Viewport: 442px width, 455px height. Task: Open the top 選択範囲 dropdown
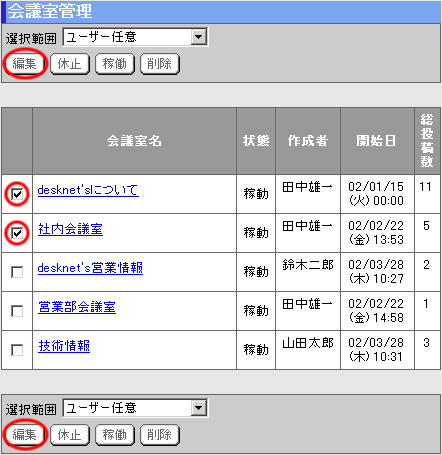(x=135, y=37)
